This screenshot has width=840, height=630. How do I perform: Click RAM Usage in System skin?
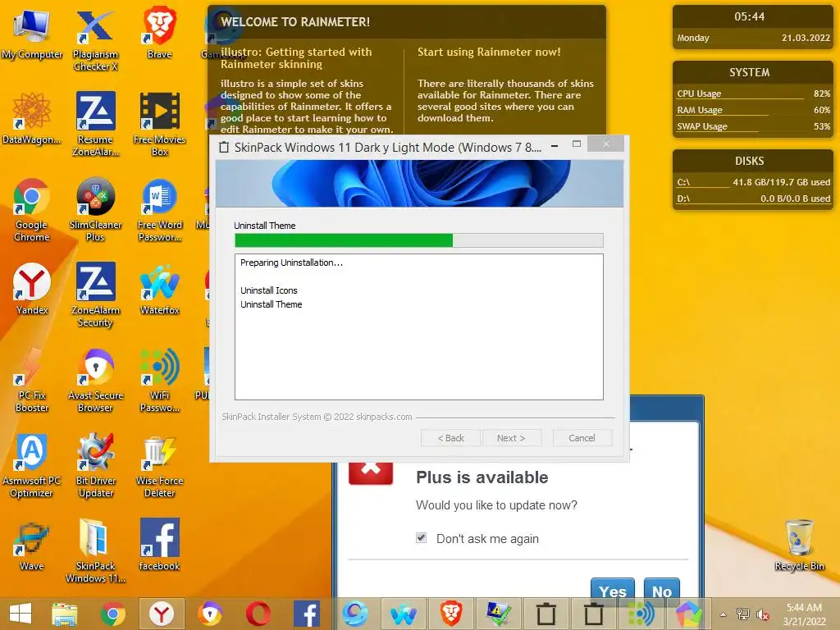[x=753, y=111]
